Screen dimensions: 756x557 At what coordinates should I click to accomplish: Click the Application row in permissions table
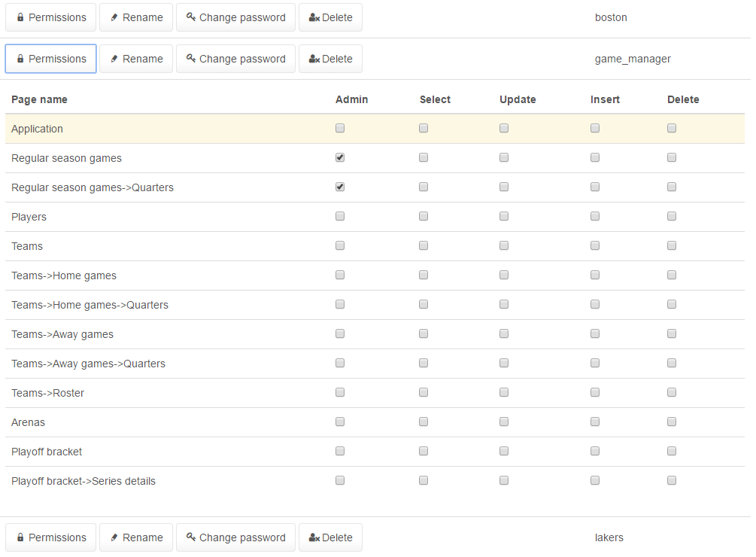pos(150,129)
